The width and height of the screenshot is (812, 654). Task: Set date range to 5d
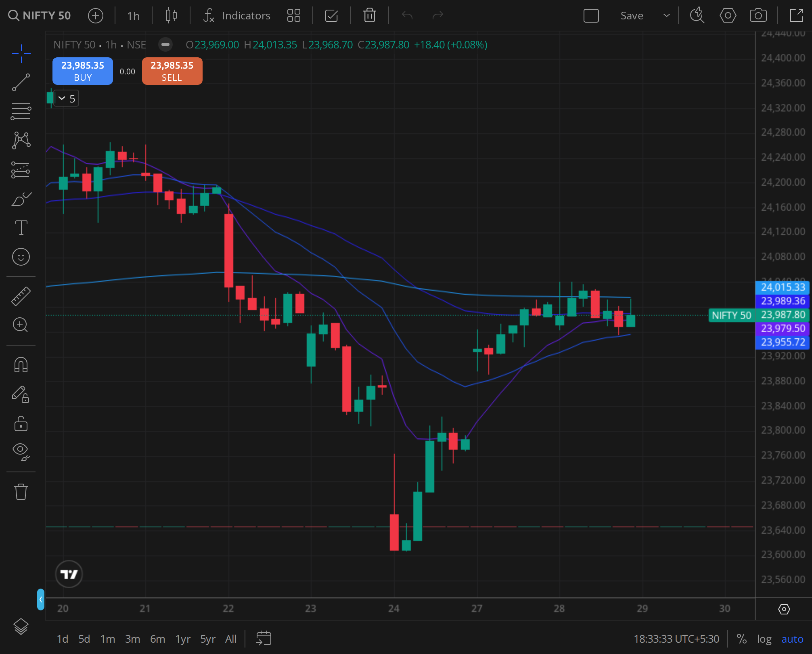tap(84, 639)
